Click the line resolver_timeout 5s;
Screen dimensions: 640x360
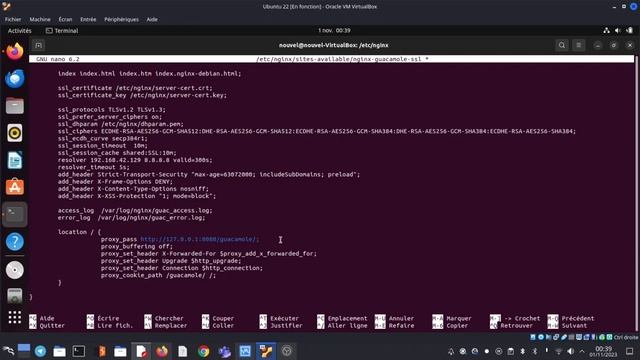(x=93, y=167)
